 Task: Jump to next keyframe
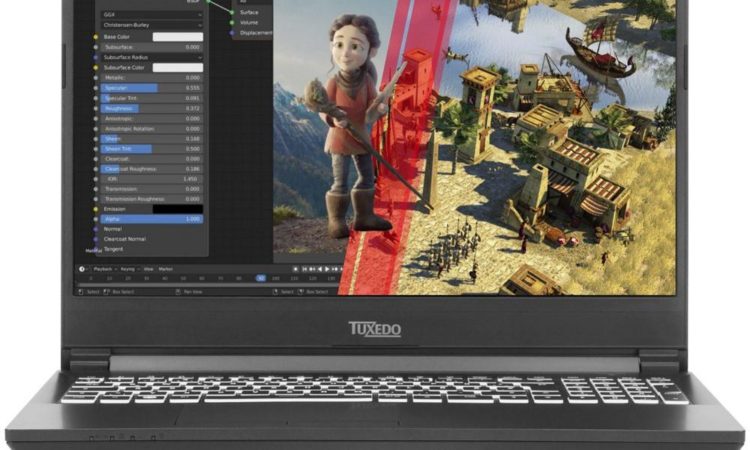point(335,269)
